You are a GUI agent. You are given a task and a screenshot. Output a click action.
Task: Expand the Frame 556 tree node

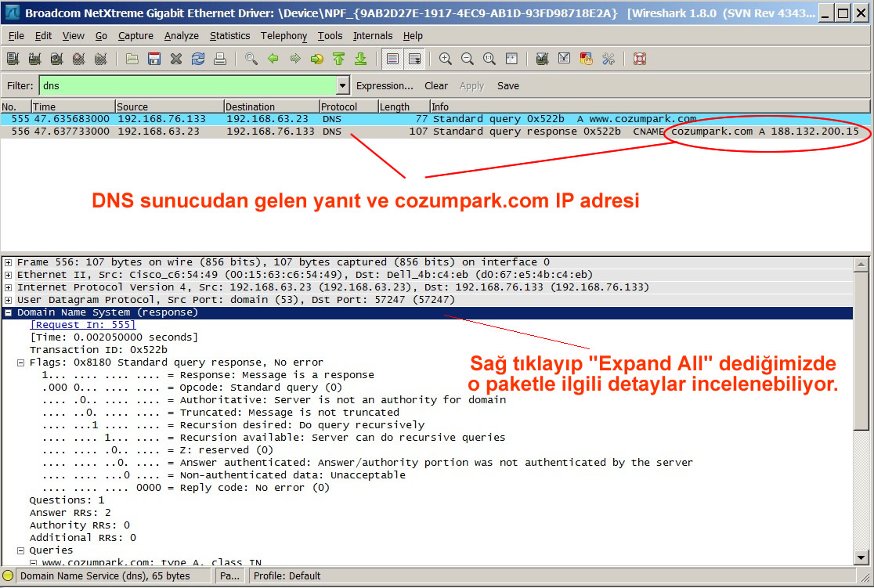(9, 262)
